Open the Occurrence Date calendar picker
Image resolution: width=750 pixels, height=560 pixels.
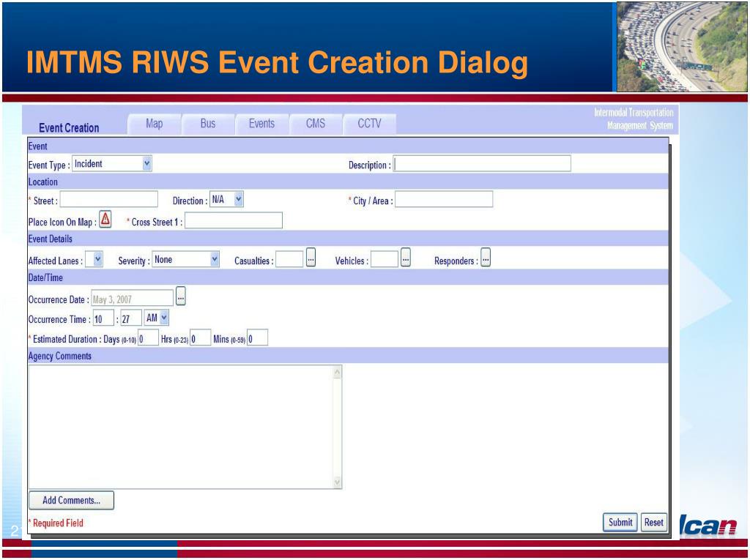(181, 296)
